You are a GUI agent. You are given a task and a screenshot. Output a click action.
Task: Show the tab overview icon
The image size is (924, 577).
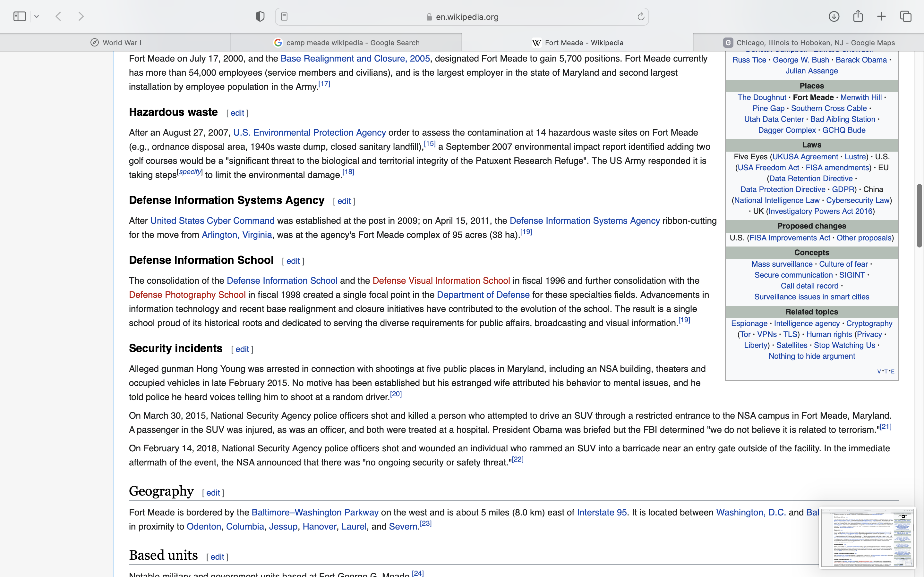906,16
